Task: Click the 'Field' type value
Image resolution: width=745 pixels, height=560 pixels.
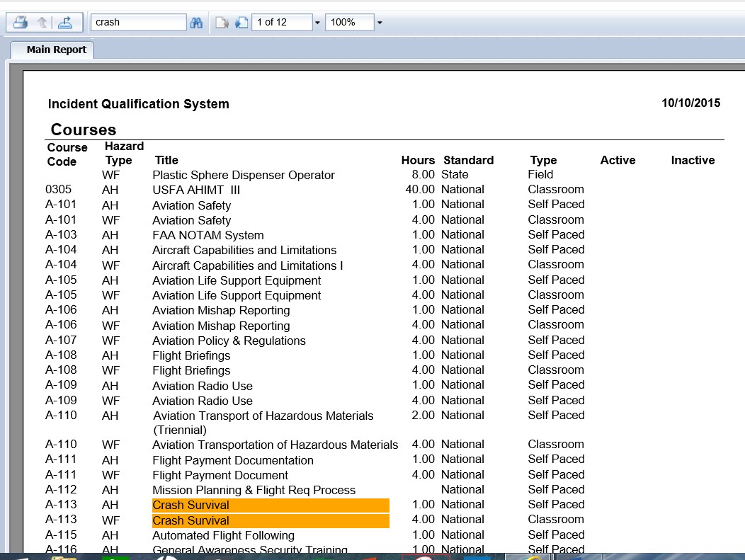Action: pyautogui.click(x=540, y=174)
